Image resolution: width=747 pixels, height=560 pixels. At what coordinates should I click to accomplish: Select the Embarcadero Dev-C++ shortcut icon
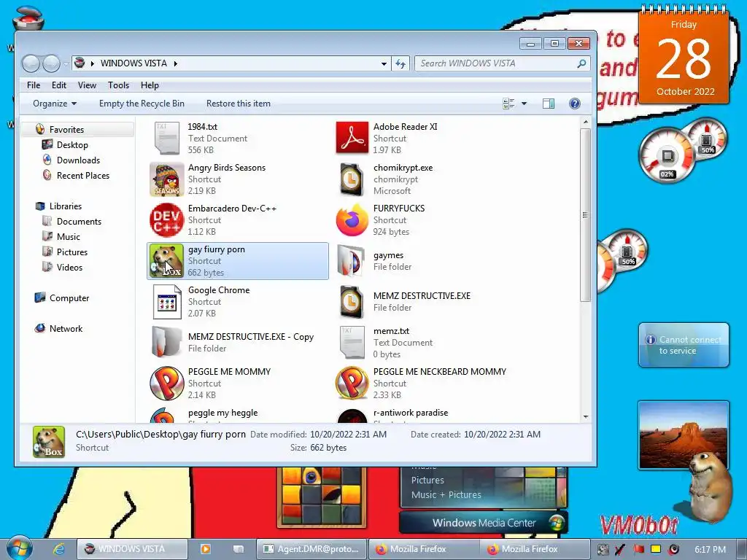point(166,220)
